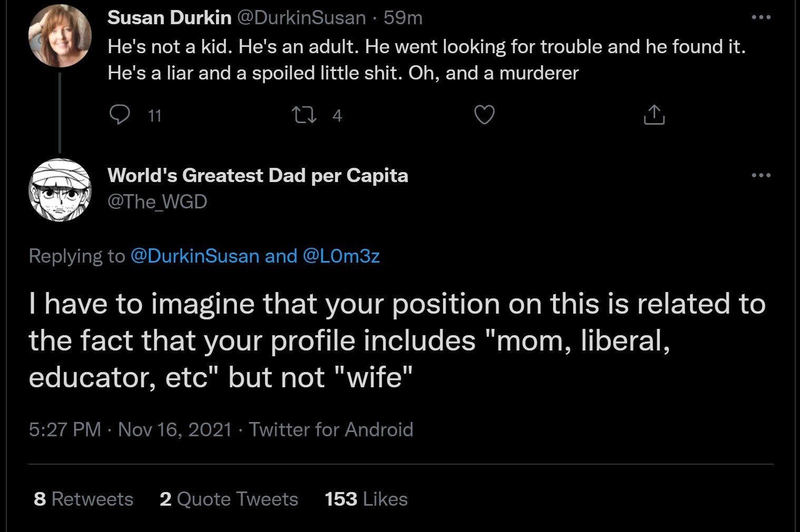Open the three-dot menu on The_WGD's tweet
Image resolution: width=800 pixels, height=532 pixels.
pyautogui.click(x=761, y=175)
